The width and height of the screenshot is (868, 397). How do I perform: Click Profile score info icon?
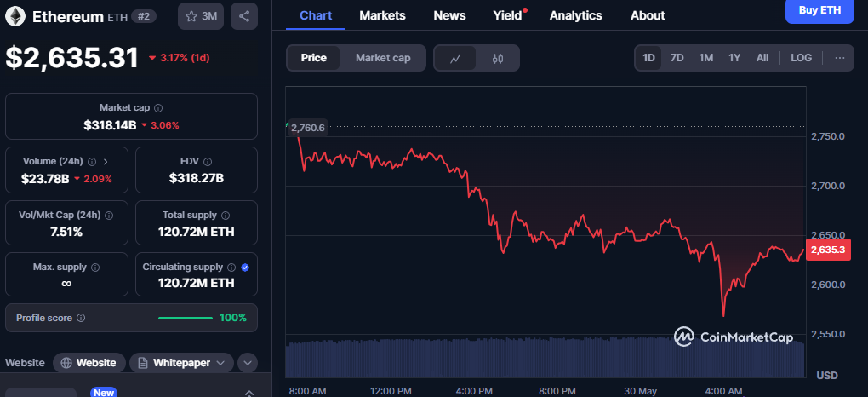(81, 319)
